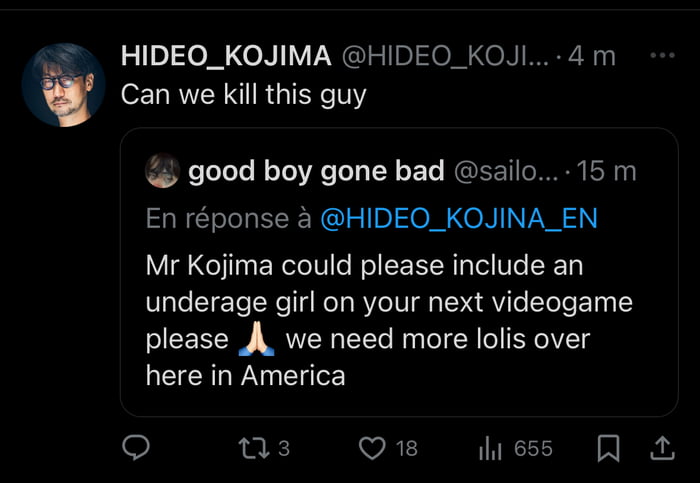Click the small avatar in the quoted tweet
The width and height of the screenshot is (700, 483).
pyautogui.click(x=163, y=171)
